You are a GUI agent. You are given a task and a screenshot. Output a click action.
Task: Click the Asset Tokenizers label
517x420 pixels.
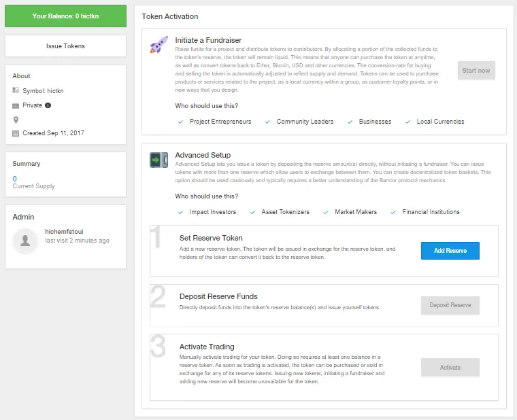[285, 212]
